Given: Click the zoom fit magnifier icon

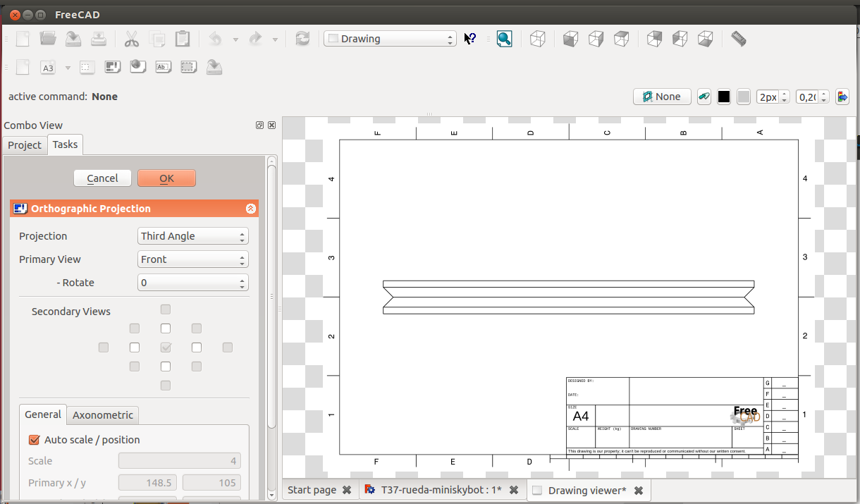Looking at the screenshot, I should (x=504, y=39).
